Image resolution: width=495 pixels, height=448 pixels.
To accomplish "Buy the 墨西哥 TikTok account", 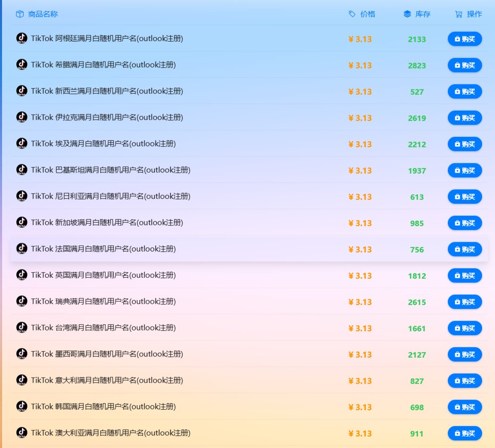I will 465,354.
